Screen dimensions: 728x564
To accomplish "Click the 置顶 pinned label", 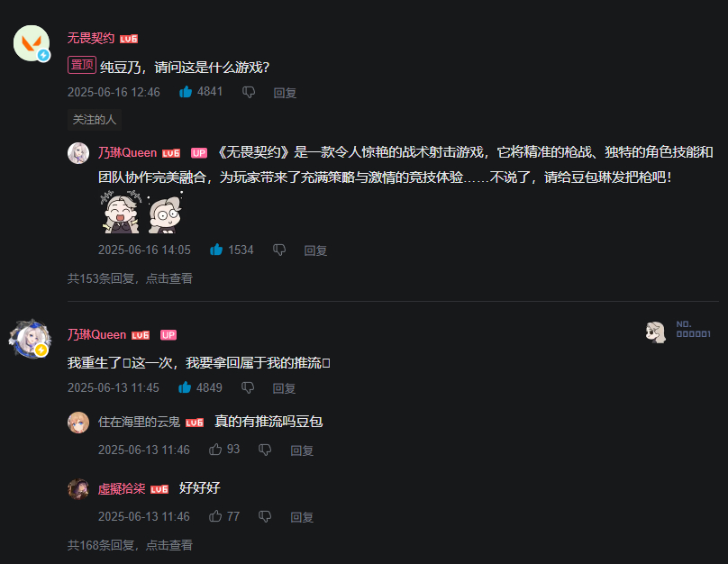I will pos(82,65).
